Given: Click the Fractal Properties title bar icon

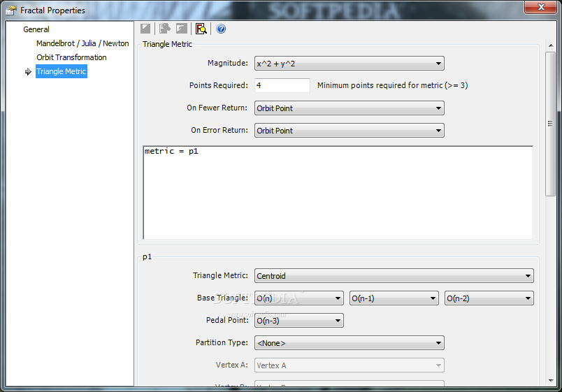Looking at the screenshot, I should click(11, 10).
